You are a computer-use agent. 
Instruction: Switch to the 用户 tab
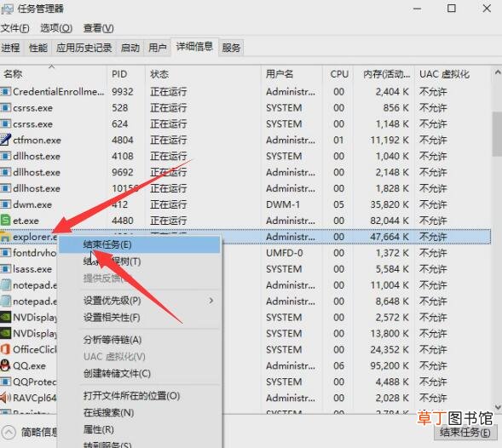157,48
